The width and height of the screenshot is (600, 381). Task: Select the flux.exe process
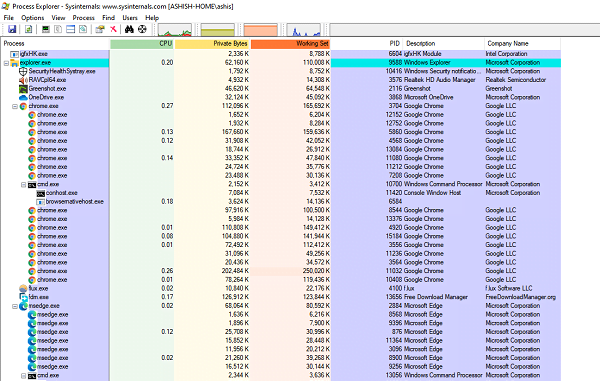39,288
